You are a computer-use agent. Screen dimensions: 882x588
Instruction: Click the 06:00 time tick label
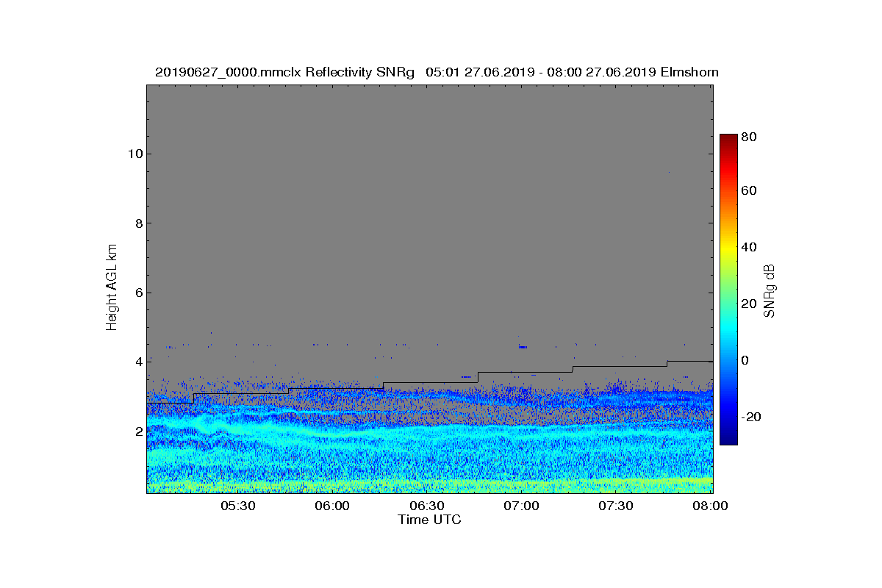332,506
